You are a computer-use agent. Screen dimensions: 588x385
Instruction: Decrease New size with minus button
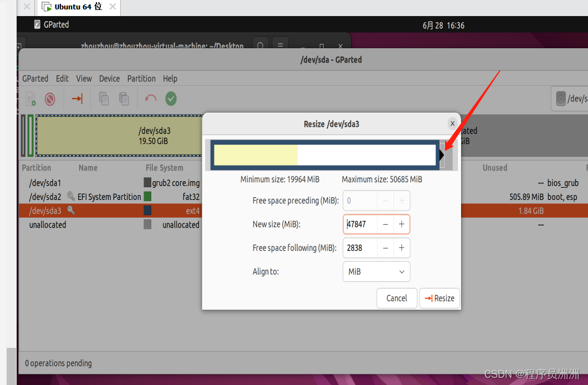click(386, 224)
